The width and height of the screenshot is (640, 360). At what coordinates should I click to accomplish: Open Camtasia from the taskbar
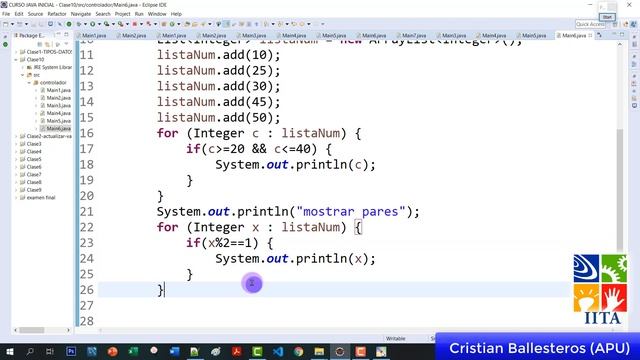pos(258,351)
